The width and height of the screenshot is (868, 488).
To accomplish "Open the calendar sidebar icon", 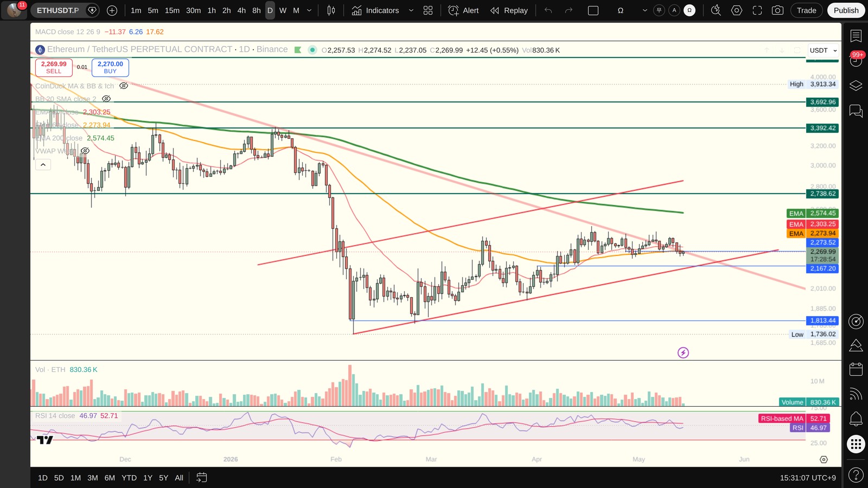I will tap(856, 369).
